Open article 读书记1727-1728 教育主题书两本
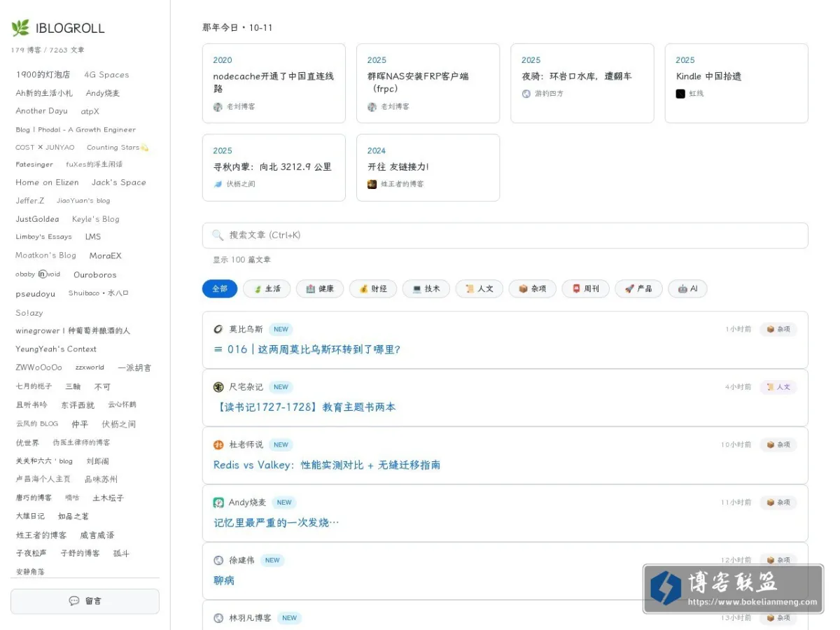The height and width of the screenshot is (630, 840). point(304,407)
